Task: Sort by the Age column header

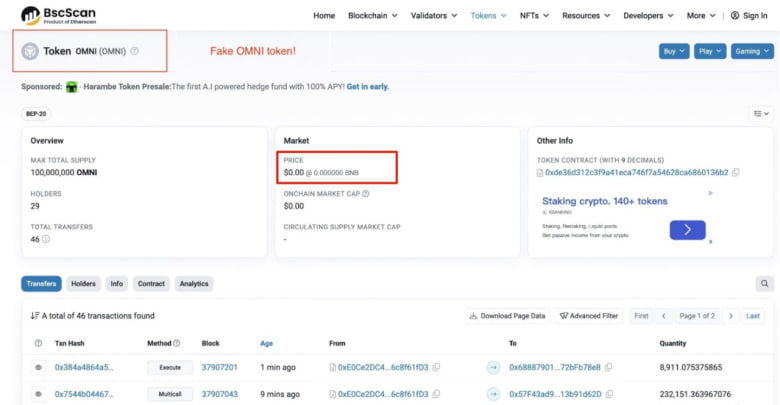Action: (266, 343)
